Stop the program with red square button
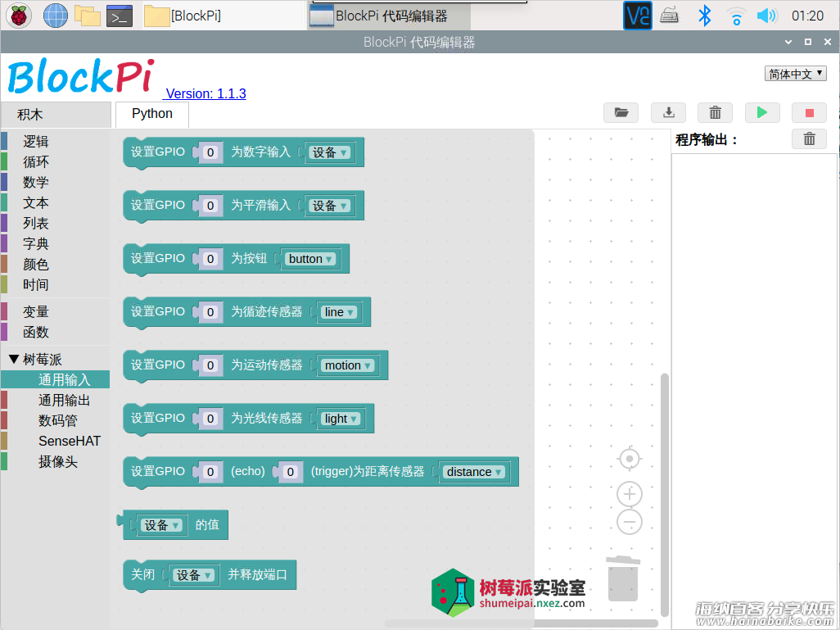Image resolution: width=840 pixels, height=630 pixels. click(809, 112)
